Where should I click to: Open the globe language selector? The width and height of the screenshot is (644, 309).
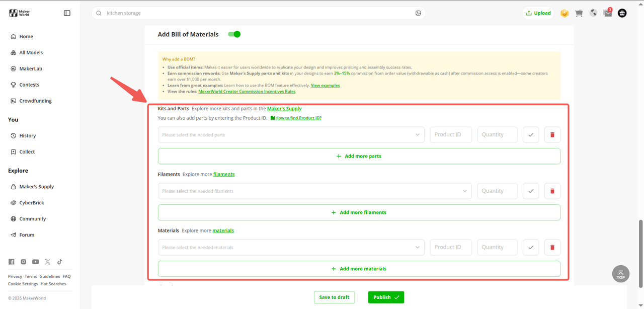click(x=594, y=13)
